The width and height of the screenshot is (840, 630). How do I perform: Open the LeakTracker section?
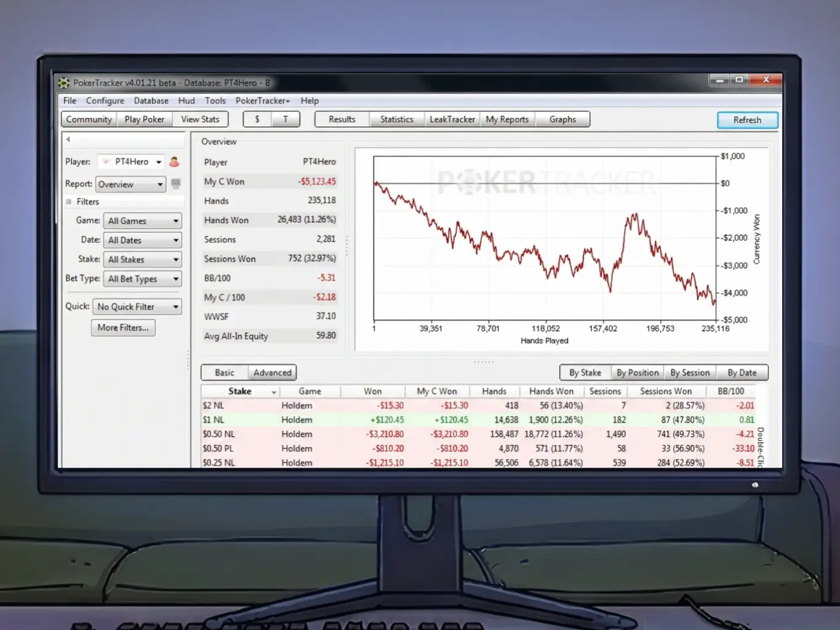[452, 119]
